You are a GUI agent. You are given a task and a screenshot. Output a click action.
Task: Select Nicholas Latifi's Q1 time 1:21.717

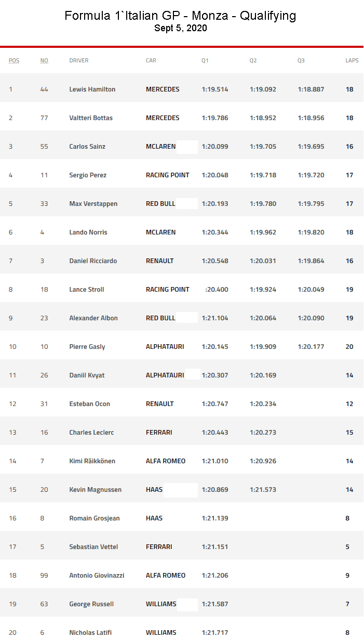[215, 633]
